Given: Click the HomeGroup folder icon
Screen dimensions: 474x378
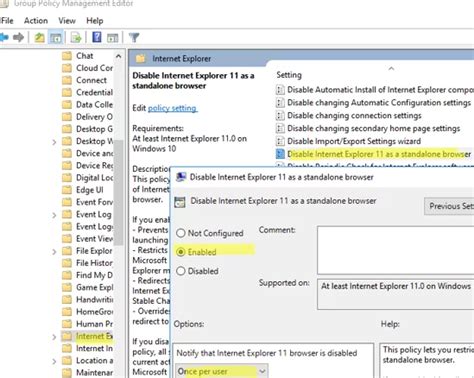Looking at the screenshot, I should click(67, 311).
